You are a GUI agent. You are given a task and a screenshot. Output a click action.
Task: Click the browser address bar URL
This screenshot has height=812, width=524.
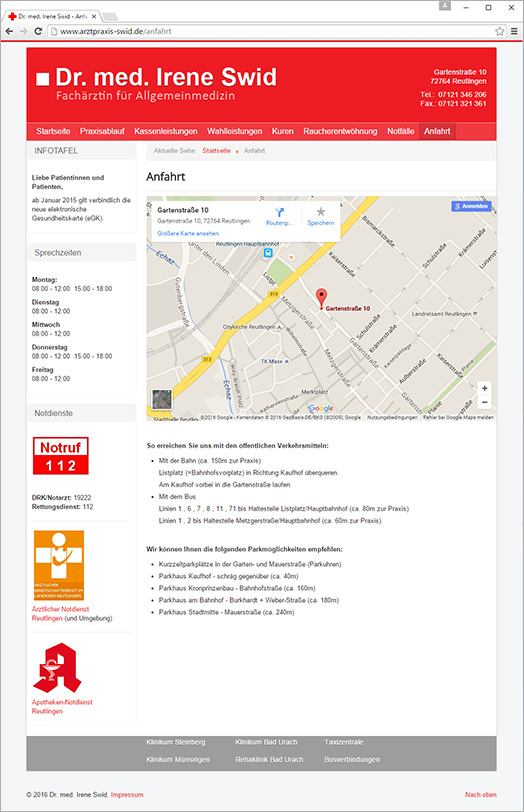pyautogui.click(x=116, y=31)
